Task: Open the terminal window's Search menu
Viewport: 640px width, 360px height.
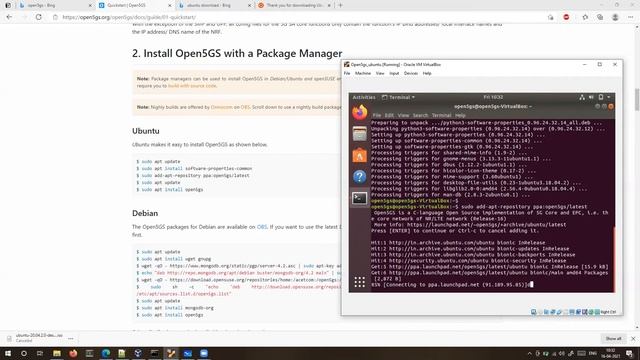Action: (420, 116)
